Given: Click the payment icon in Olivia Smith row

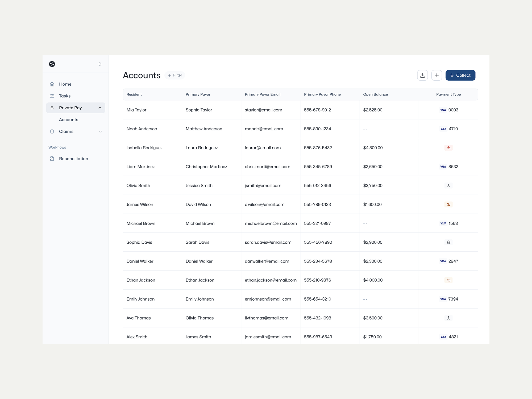Looking at the screenshot, I should (448, 186).
